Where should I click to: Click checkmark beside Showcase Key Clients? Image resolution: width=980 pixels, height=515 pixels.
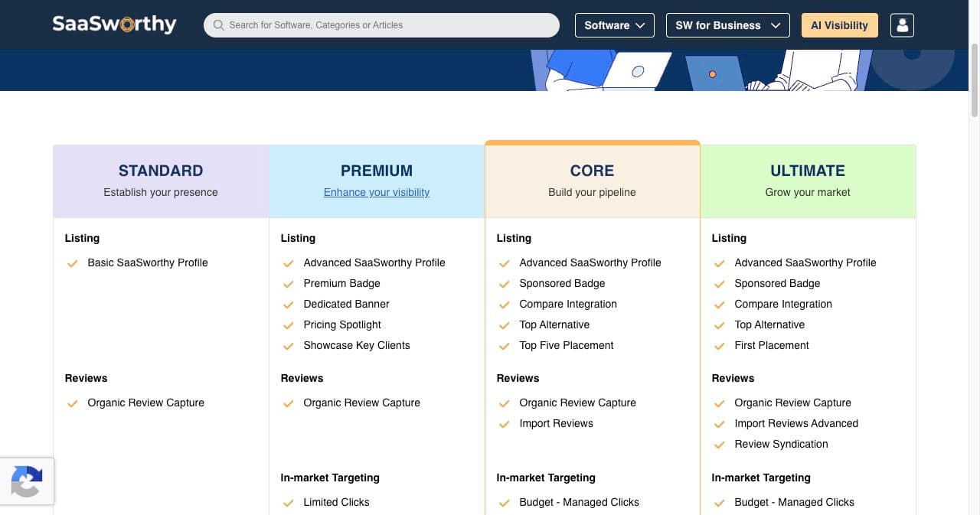(x=289, y=346)
